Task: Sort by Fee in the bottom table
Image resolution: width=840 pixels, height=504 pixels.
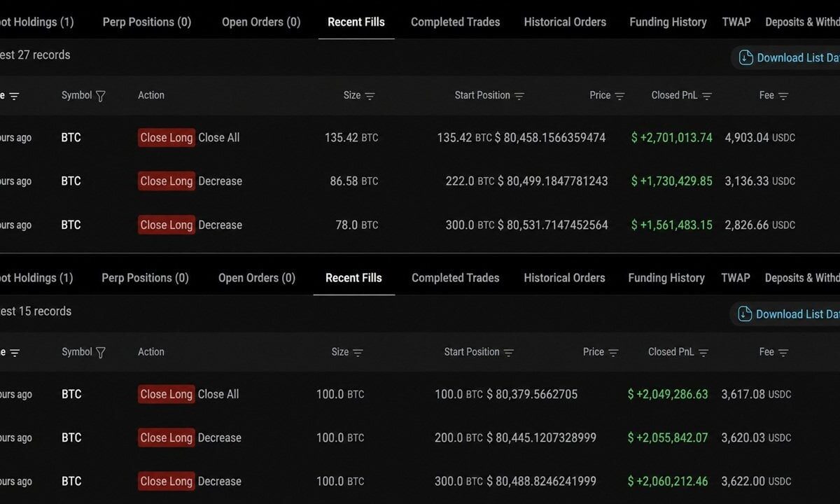Action: click(x=783, y=353)
